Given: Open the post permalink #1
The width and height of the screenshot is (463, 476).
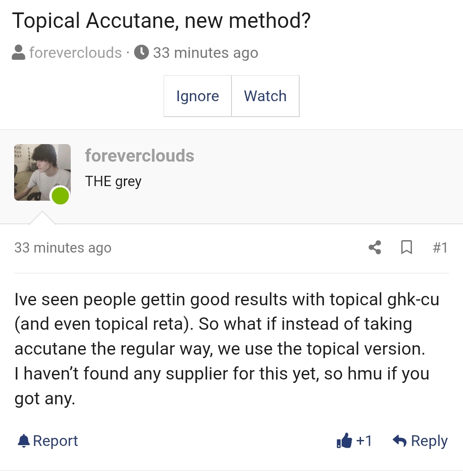Looking at the screenshot, I should pos(440,247).
